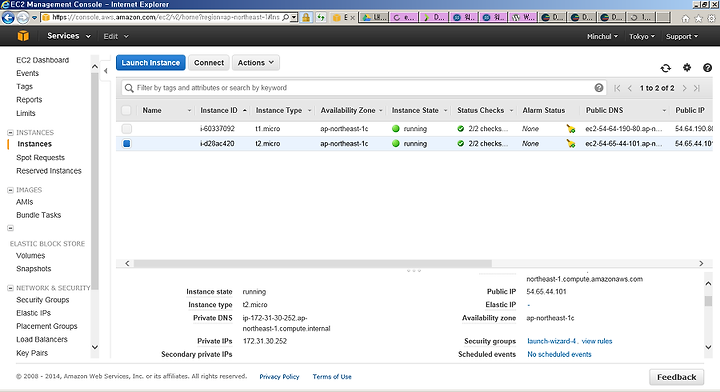Viewport: 720px width, 392px height.
Task: Open the Actions dropdown
Action: click(x=256, y=62)
